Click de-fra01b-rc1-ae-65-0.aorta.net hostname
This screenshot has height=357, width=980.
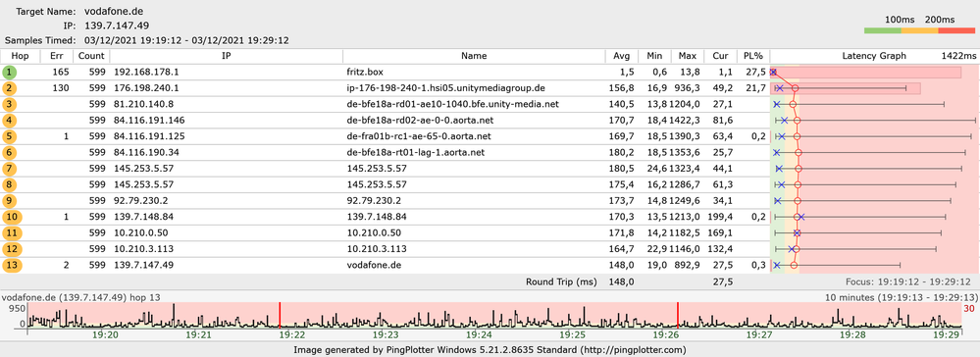(419, 136)
